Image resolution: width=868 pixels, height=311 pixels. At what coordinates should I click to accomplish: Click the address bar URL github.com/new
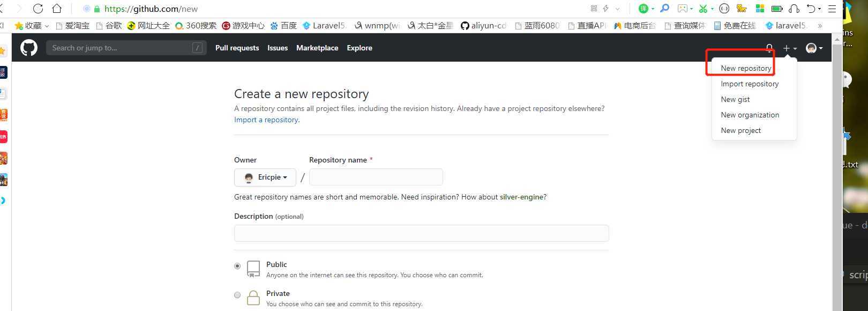pos(151,9)
